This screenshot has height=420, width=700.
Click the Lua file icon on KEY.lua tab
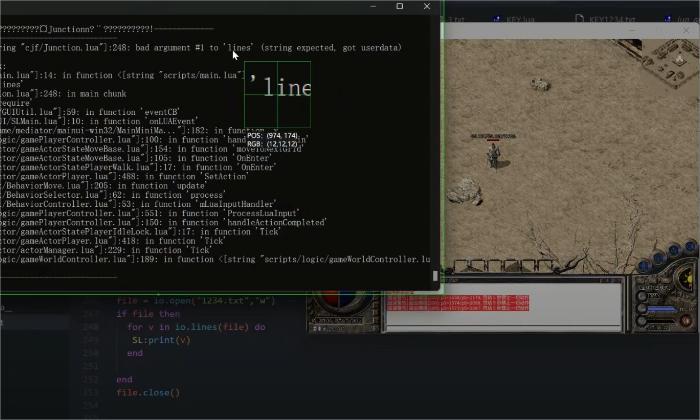(x=497, y=18)
